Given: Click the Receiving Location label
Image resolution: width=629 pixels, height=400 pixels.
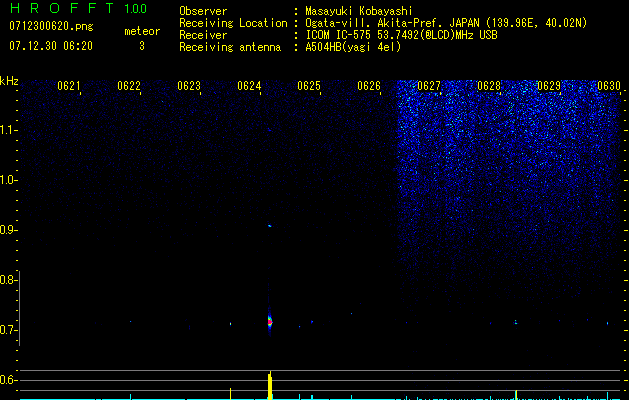Looking at the screenshot, I should 233,23.
